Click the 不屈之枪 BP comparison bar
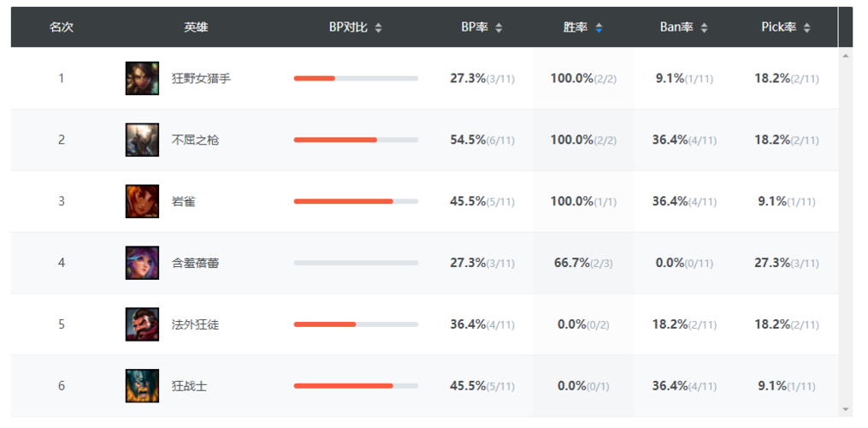868x428 pixels. pos(356,140)
